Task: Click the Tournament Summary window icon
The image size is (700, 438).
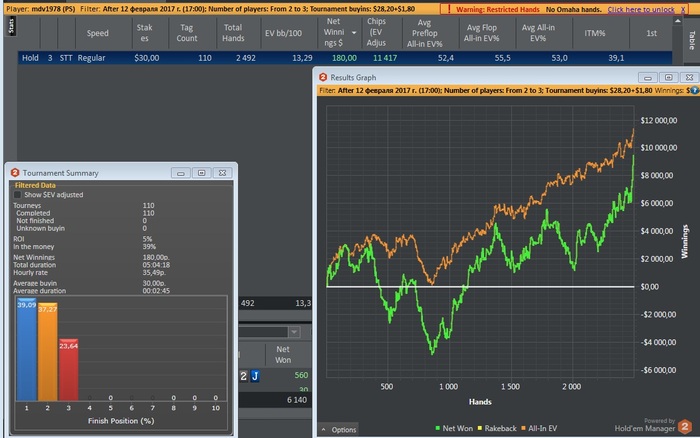Action: coord(15,173)
